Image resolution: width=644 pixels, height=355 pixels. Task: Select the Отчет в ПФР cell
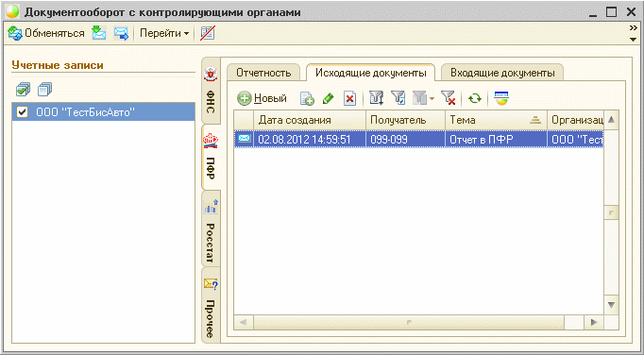pyautogui.click(x=496, y=140)
